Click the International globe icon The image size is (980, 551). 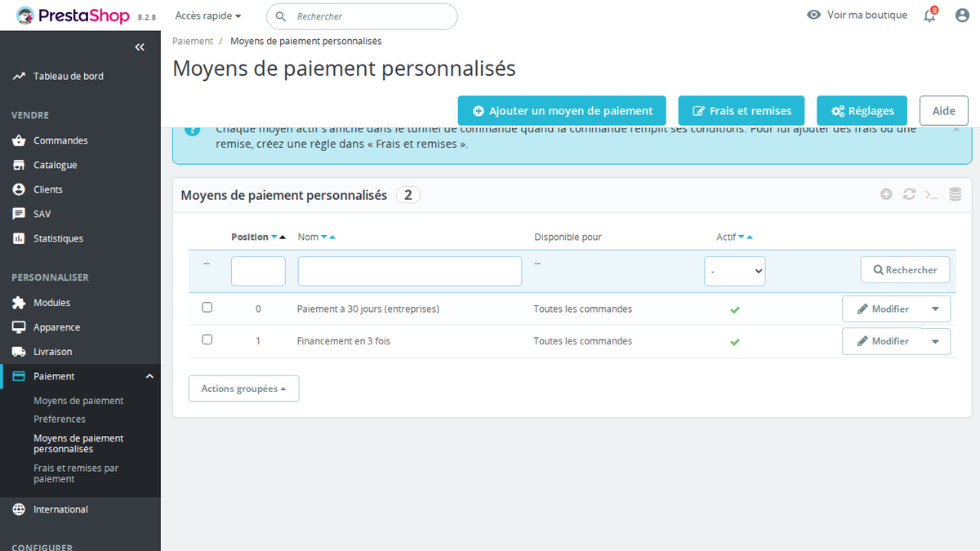(19, 509)
